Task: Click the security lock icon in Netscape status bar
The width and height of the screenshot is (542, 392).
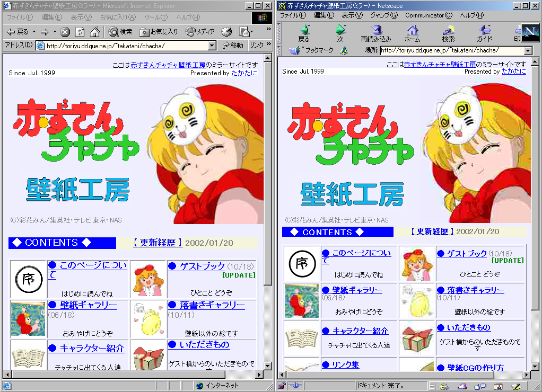Action: tap(282, 386)
